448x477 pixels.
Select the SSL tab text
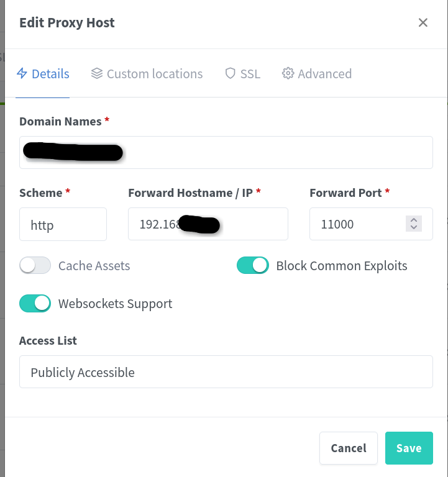[x=250, y=74]
